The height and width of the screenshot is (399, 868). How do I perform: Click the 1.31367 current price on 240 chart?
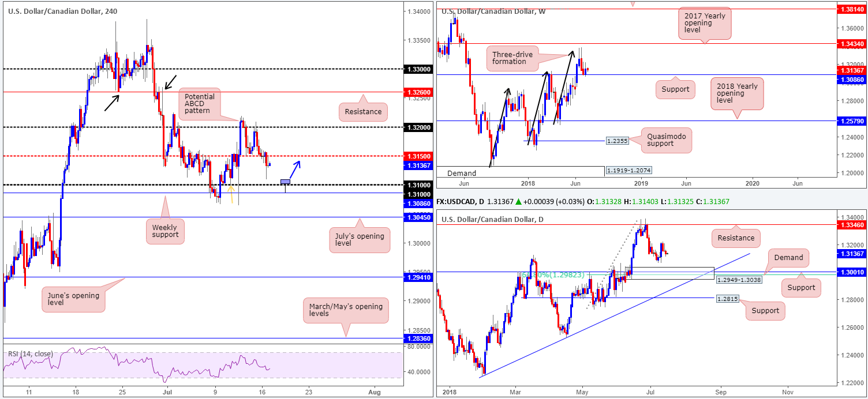[418, 165]
